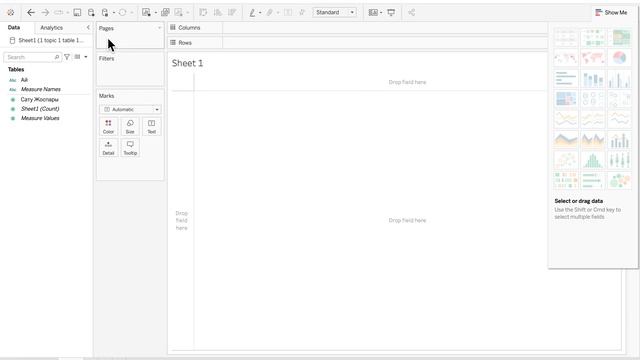This screenshot has width=640, height=360.
Task: Click the Color marks button
Action: 108,127
